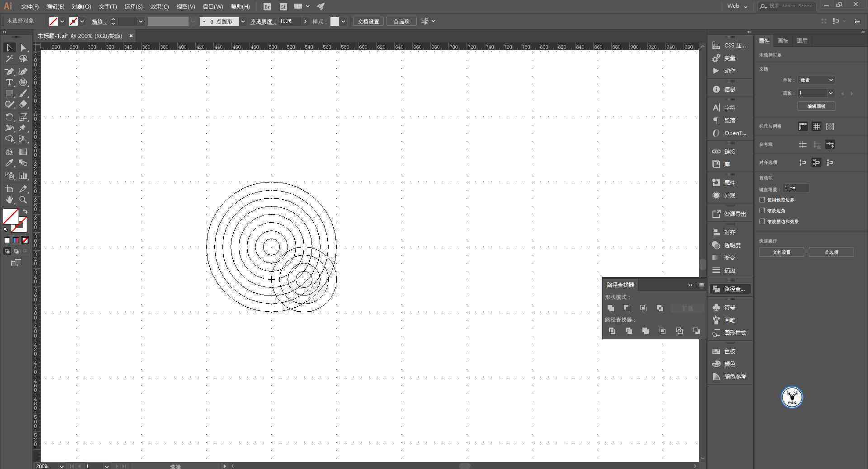Select the Eraser tool
Image resolution: width=868 pixels, height=469 pixels.
(24, 104)
